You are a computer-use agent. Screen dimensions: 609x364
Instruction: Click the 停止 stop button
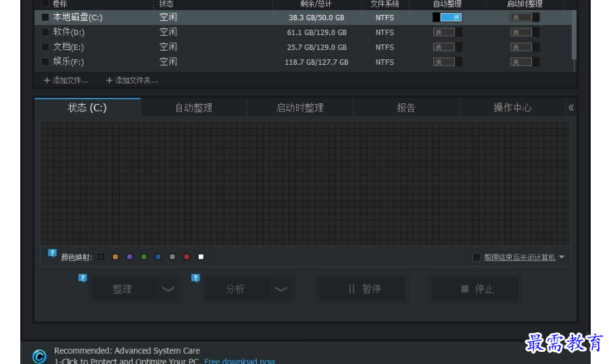tap(474, 289)
